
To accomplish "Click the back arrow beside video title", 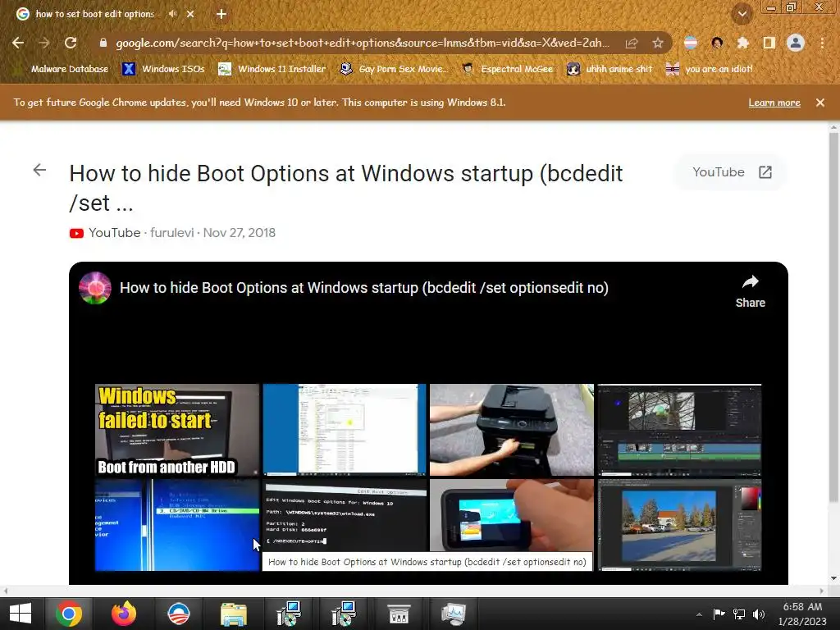I will click(x=39, y=171).
